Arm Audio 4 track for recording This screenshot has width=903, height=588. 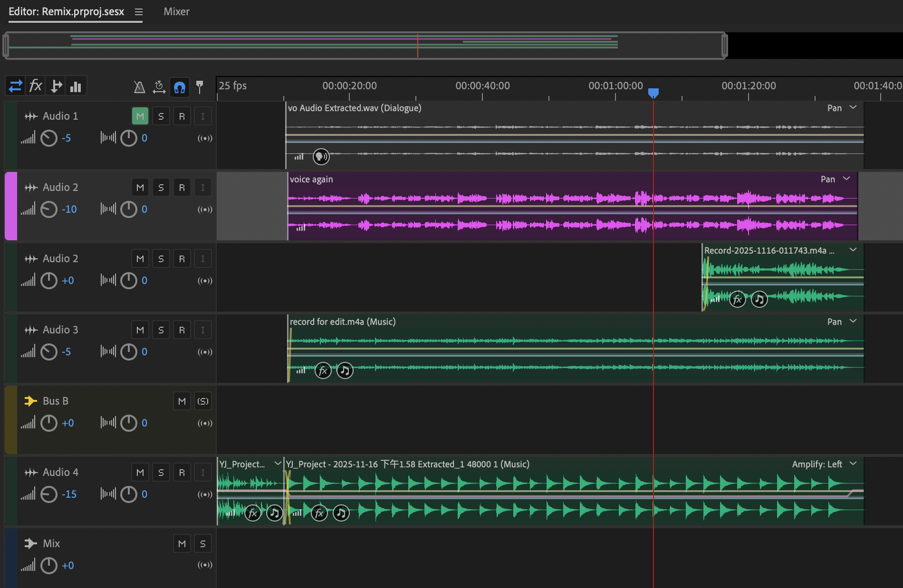(182, 473)
